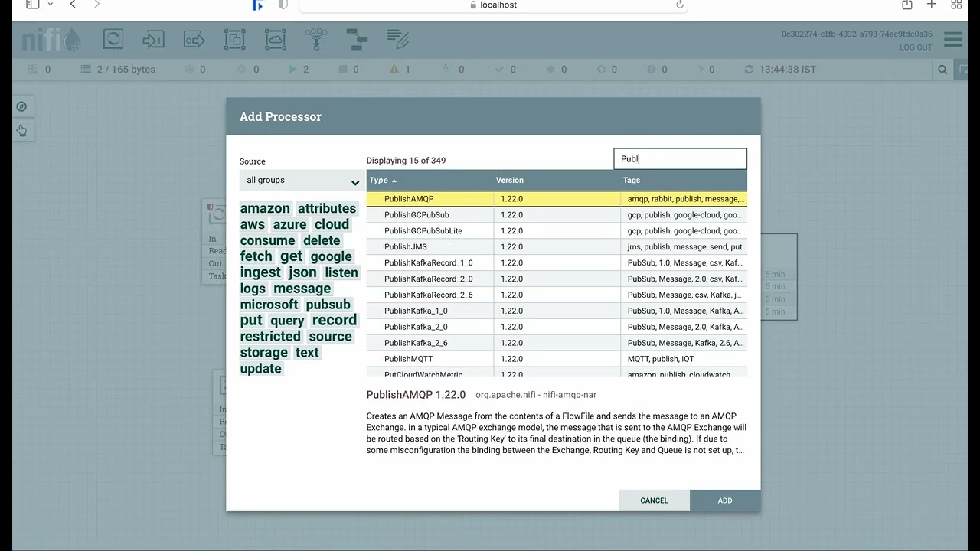Image resolution: width=980 pixels, height=551 pixels.
Task: Click the Funnel toolbar icon
Action: (316, 39)
